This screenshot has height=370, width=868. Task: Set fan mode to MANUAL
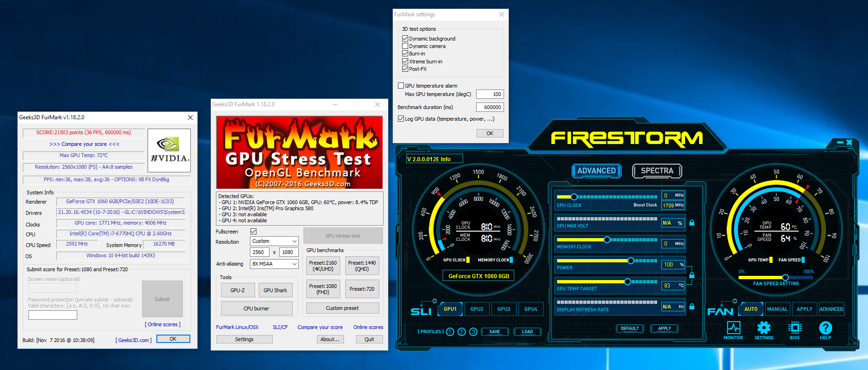click(778, 309)
